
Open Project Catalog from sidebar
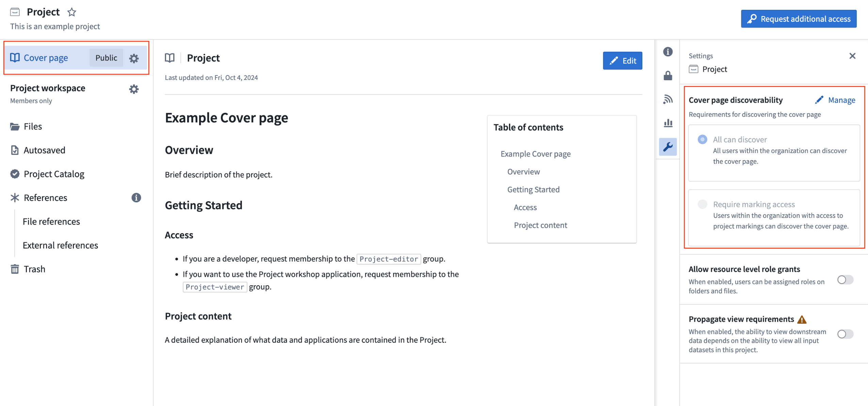54,173
